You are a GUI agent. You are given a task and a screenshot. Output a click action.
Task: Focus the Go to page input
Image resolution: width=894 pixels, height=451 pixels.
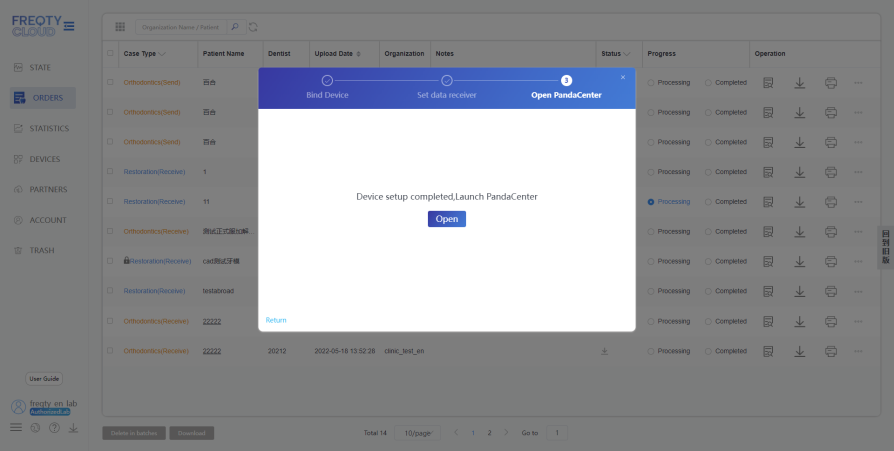click(557, 433)
